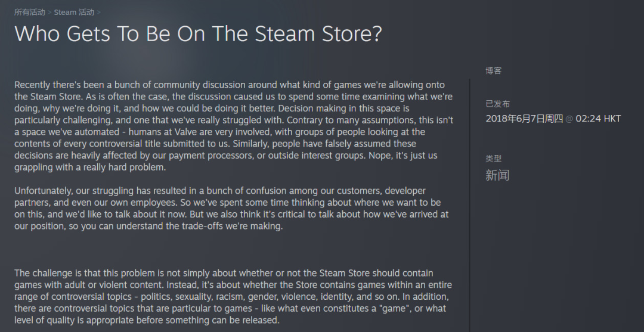Screen dimensions: 644x332
Task: Click the paragraph starting with Recently there's been
Action: point(234,126)
